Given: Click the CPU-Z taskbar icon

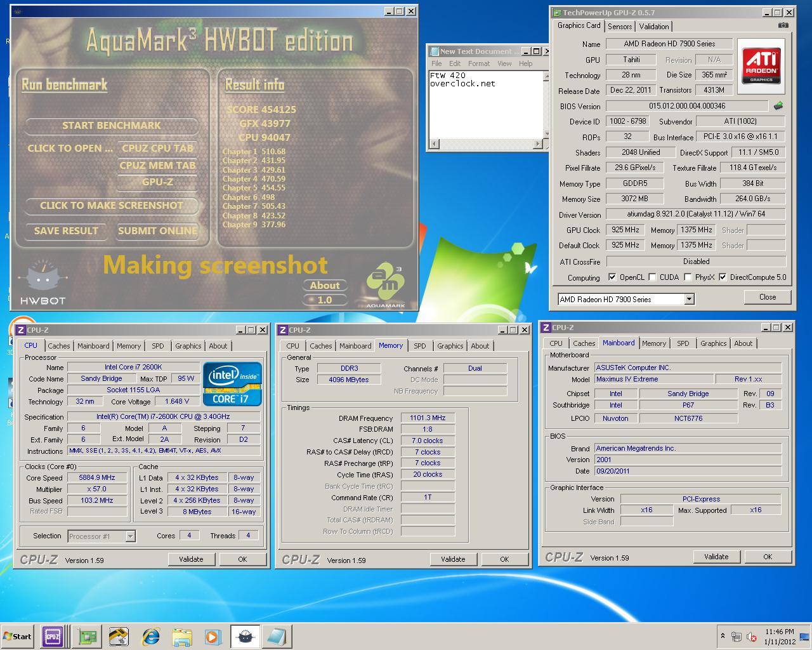Looking at the screenshot, I should tap(52, 637).
